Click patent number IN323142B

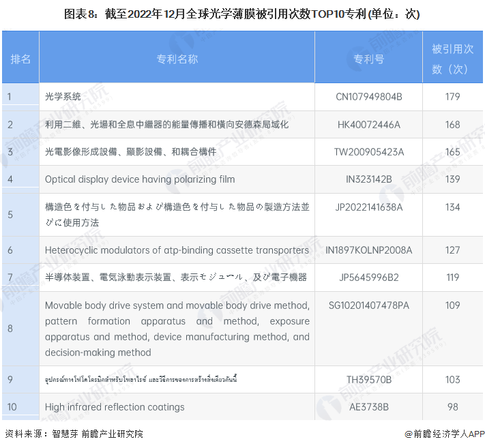[368, 179]
